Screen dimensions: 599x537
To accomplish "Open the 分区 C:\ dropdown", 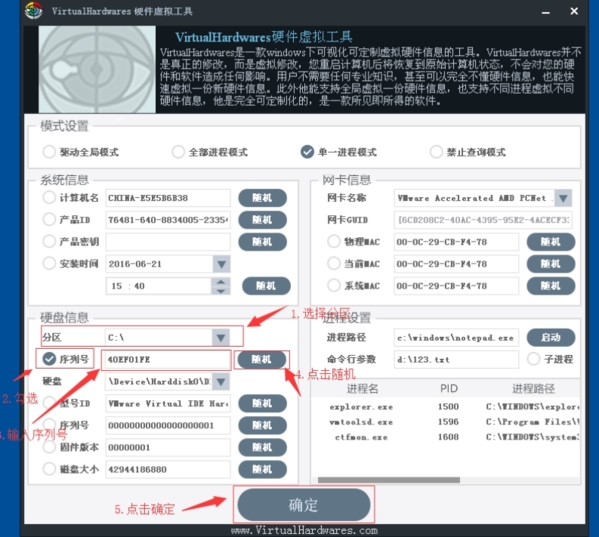I will tap(221, 337).
